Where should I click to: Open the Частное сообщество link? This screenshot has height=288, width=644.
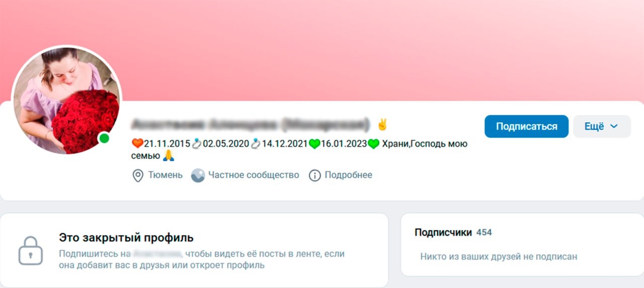254,175
